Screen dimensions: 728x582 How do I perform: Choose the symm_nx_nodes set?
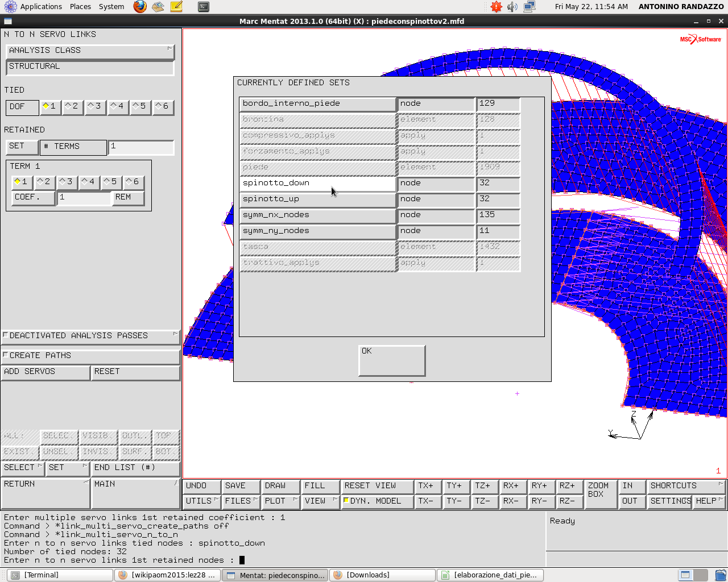tap(318, 215)
